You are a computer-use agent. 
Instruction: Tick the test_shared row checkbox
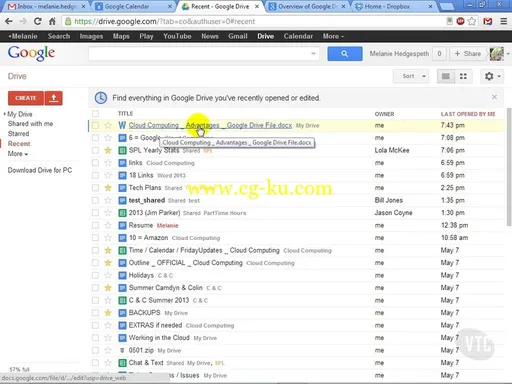point(95,200)
